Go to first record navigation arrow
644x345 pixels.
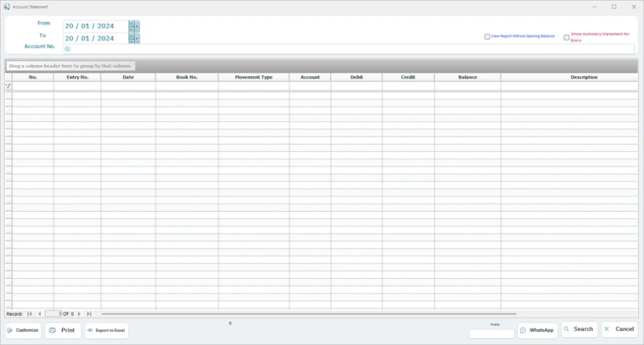coord(30,314)
